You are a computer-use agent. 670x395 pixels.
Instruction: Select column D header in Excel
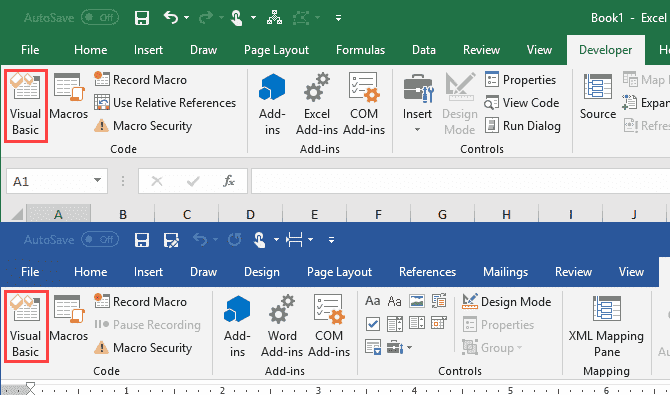[x=250, y=214]
